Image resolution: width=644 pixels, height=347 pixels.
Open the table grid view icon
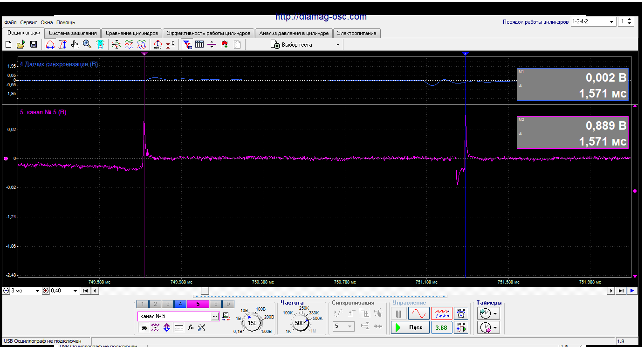tap(199, 44)
